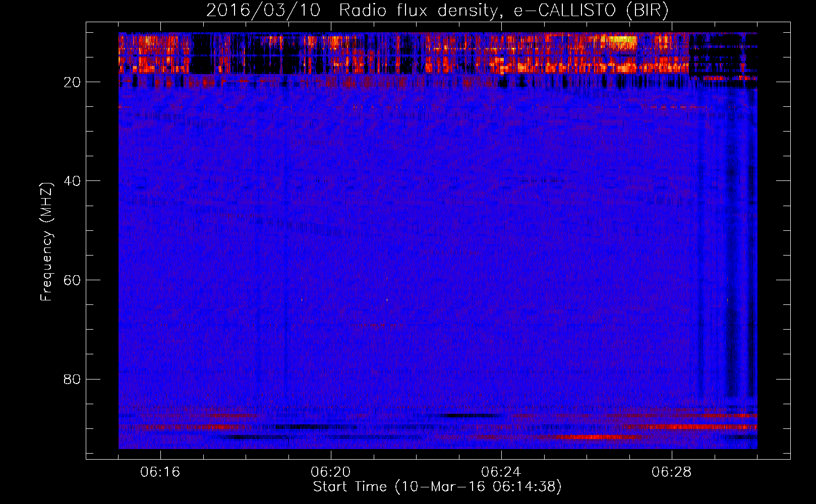Click the '60' frequency tick label

[73, 280]
